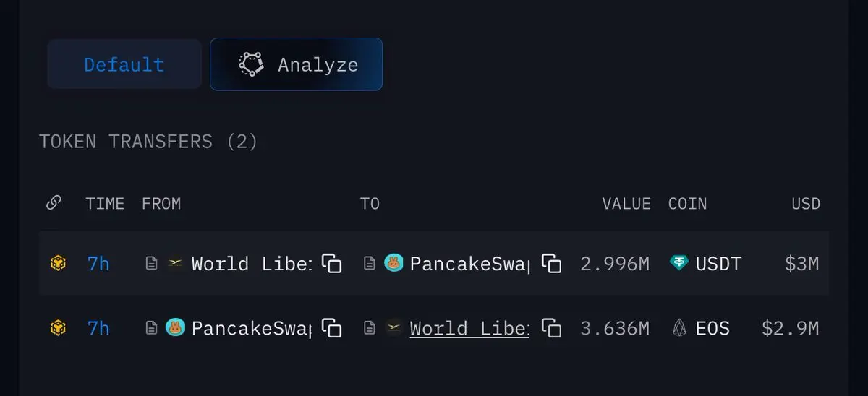Image resolution: width=868 pixels, height=396 pixels.
Task: Switch to the Default view tab
Action: 124,64
